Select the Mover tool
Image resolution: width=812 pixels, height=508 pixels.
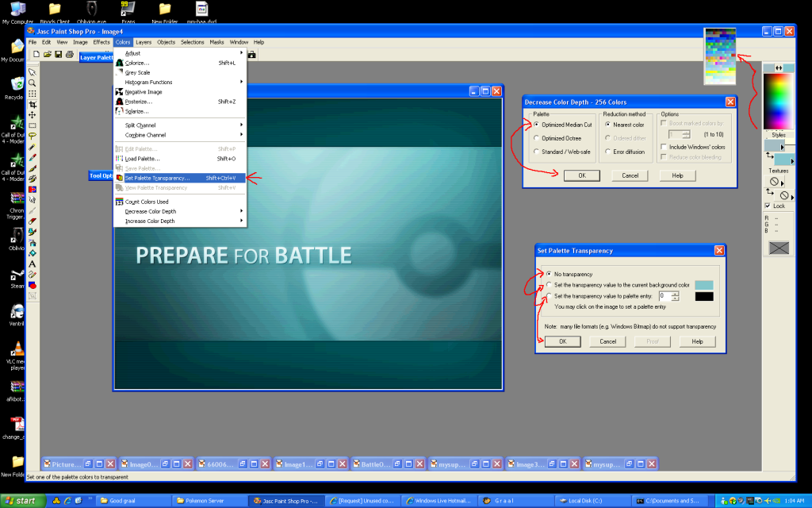(x=32, y=115)
